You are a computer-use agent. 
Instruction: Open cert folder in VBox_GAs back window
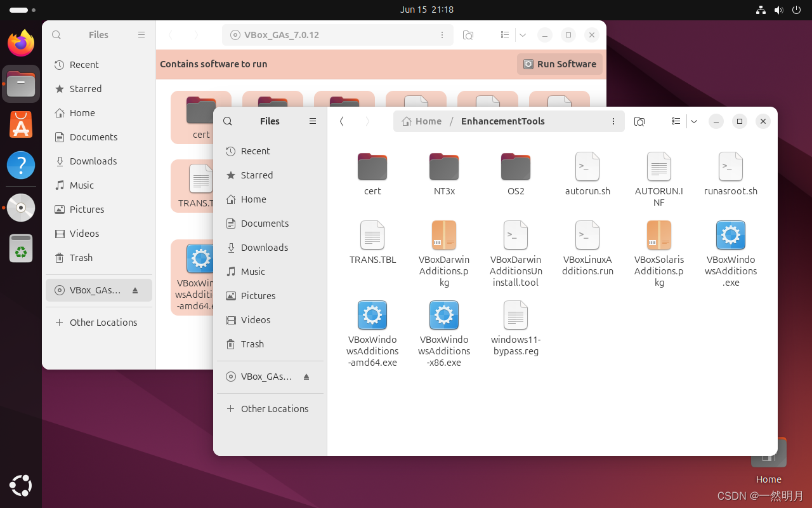pos(200,117)
